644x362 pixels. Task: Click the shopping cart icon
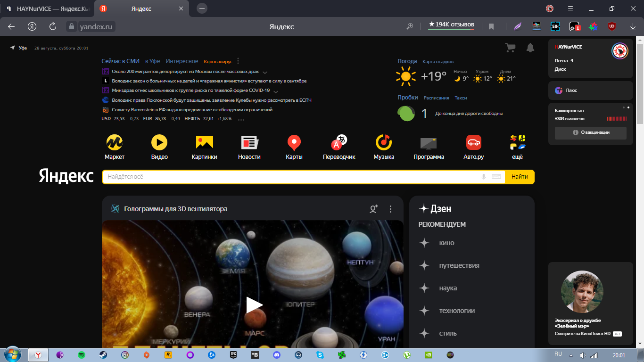[x=510, y=48]
